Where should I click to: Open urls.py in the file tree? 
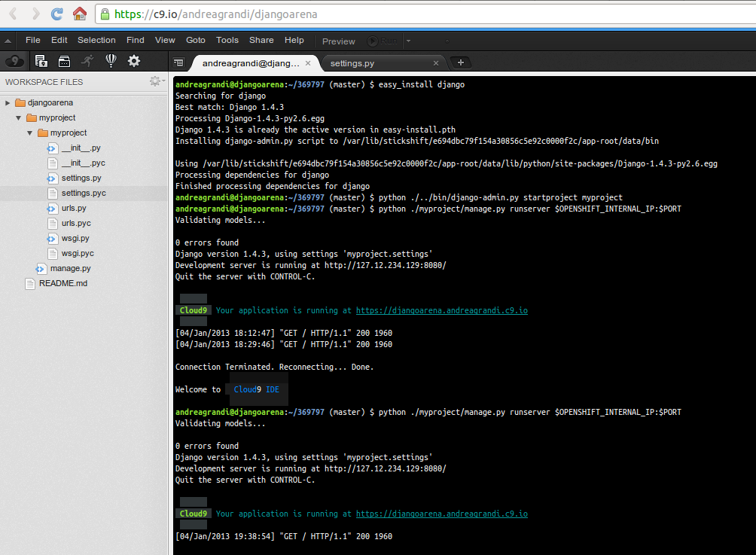coord(74,209)
